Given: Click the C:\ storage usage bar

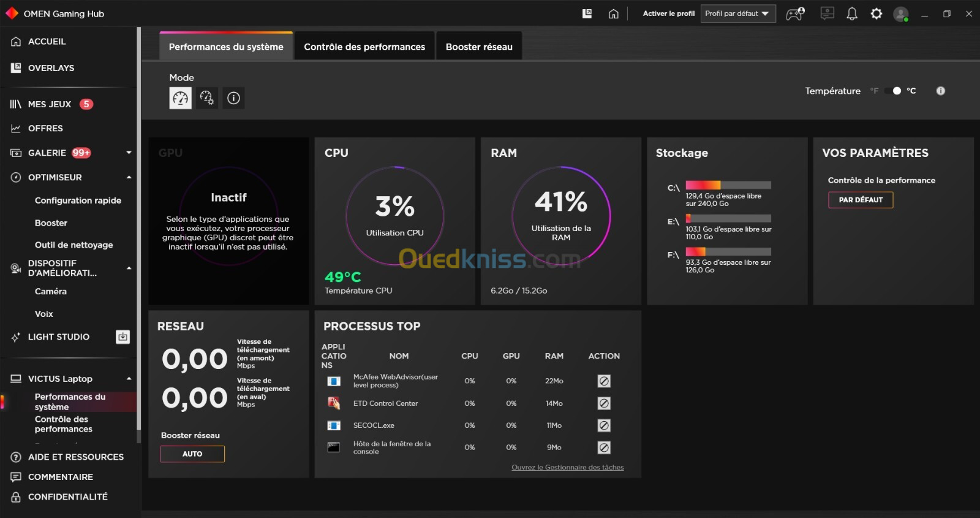Looking at the screenshot, I should click(728, 185).
